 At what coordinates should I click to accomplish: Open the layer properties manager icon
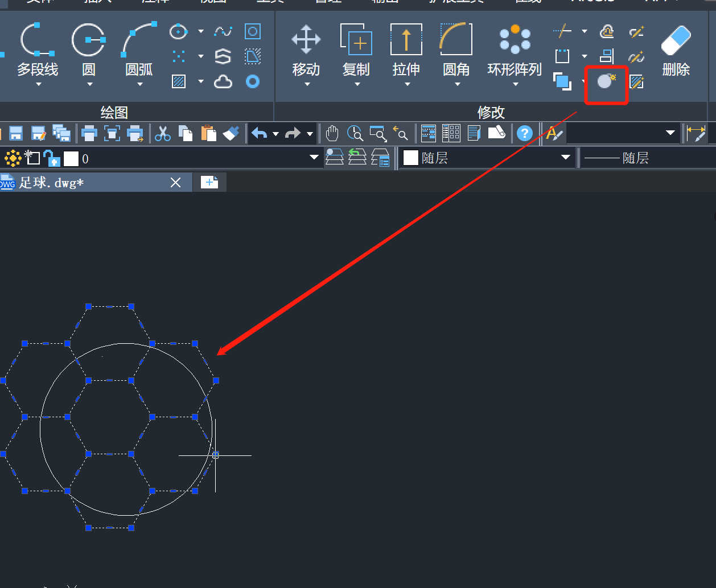coord(380,158)
